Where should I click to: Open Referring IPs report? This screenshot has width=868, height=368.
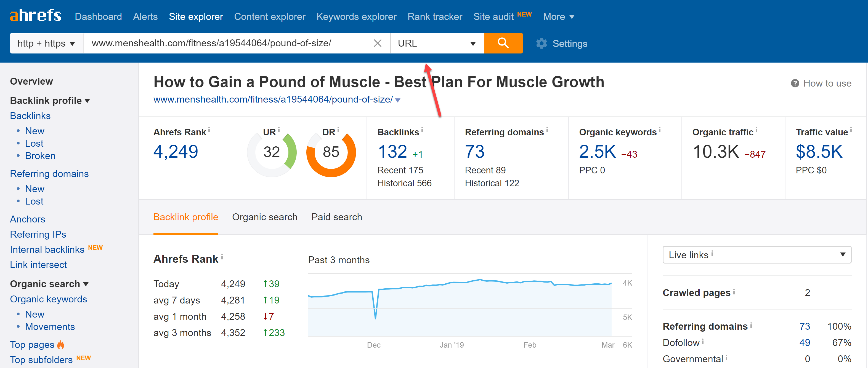[x=38, y=234]
